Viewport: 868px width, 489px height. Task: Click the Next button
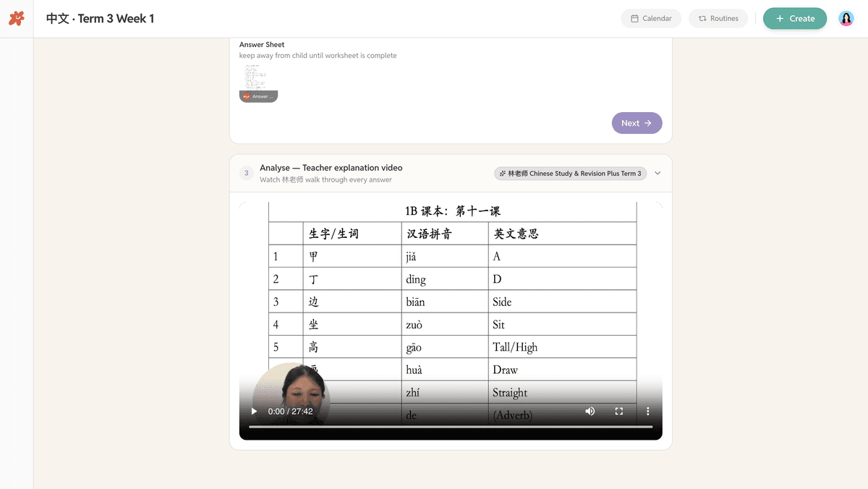[637, 123]
